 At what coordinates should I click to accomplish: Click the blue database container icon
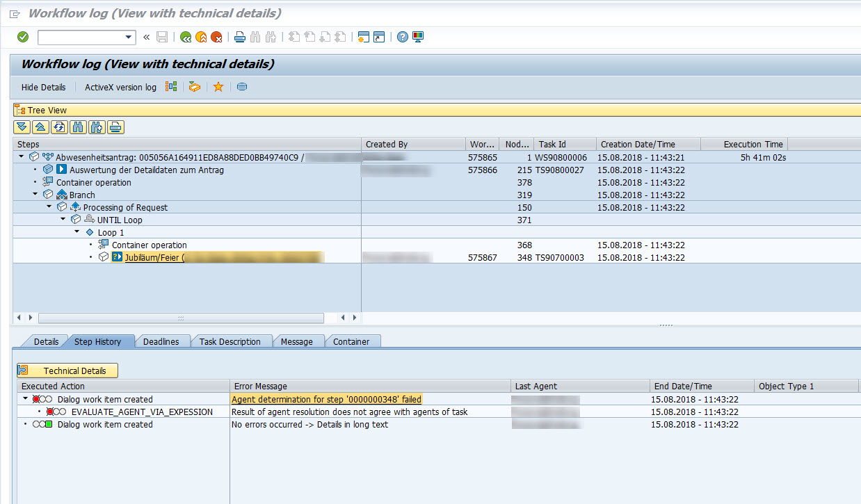(242, 87)
